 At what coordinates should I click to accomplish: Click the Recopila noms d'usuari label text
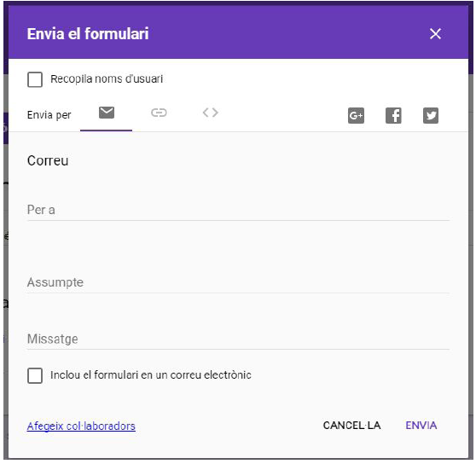107,79
